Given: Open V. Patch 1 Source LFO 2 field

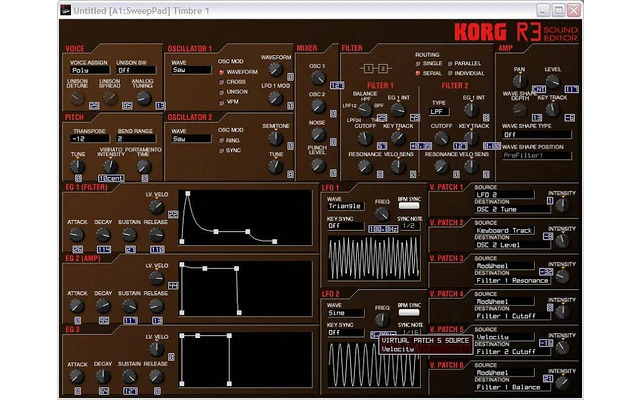Looking at the screenshot, I should click(504, 195).
